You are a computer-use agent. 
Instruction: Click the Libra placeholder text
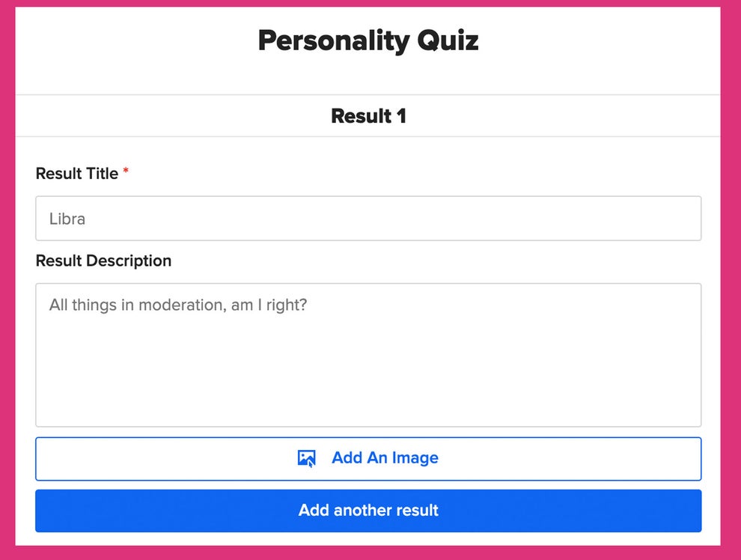tap(67, 219)
